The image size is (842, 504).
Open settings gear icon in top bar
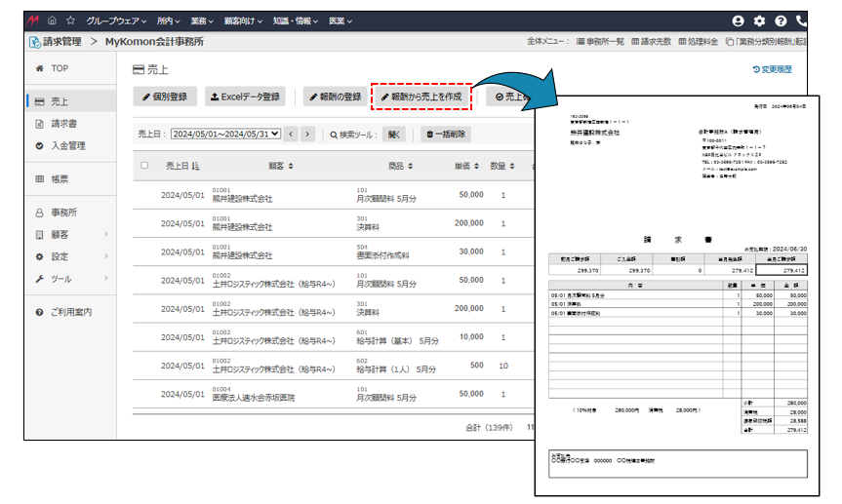(x=759, y=20)
